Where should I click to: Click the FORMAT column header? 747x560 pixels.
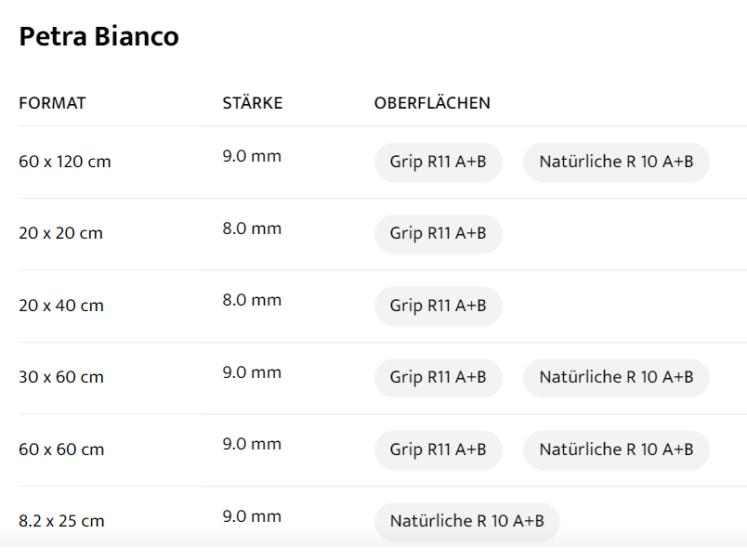52,103
